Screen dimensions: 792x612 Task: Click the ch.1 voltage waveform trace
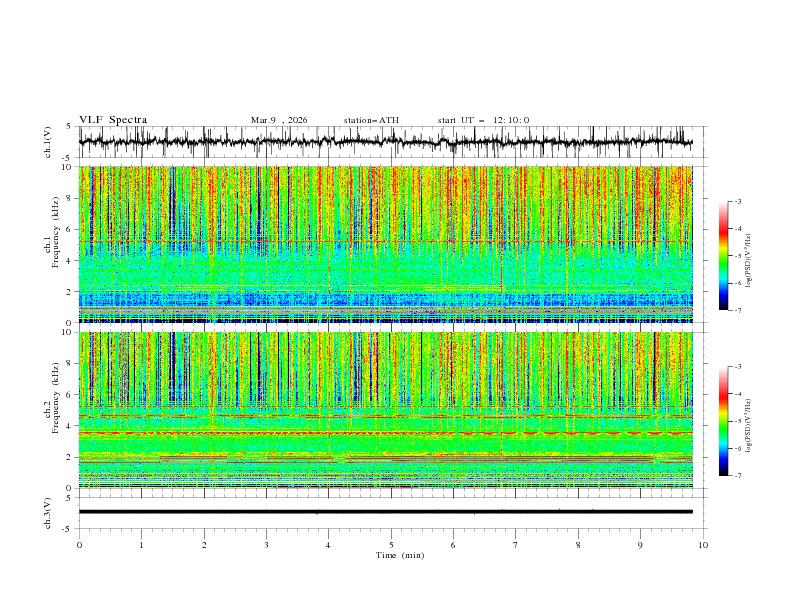(385, 142)
